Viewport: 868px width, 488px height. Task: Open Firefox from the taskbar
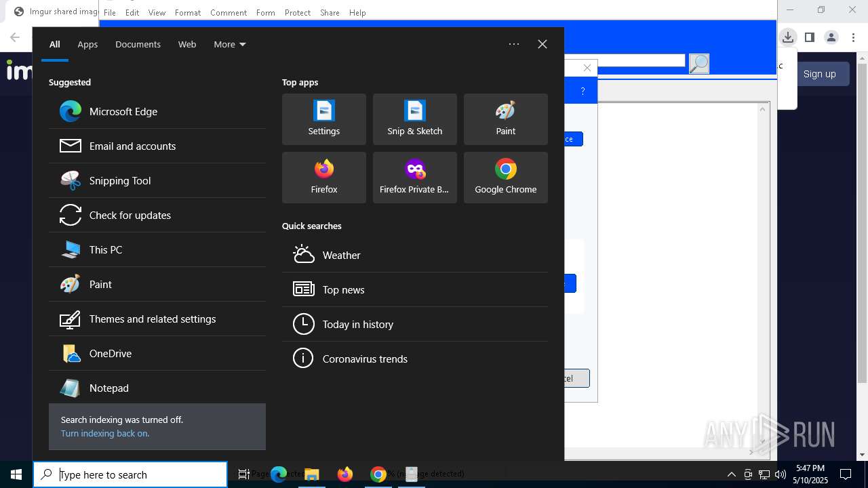coord(345,474)
